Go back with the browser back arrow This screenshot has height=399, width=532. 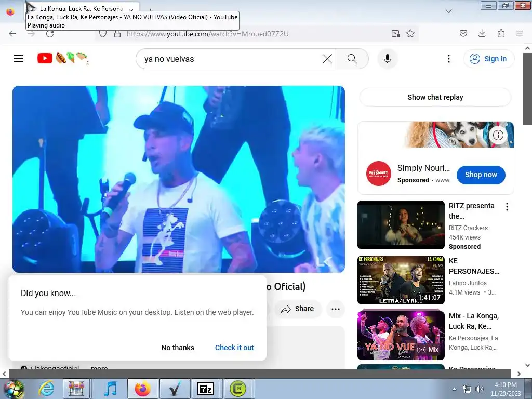pos(12,34)
